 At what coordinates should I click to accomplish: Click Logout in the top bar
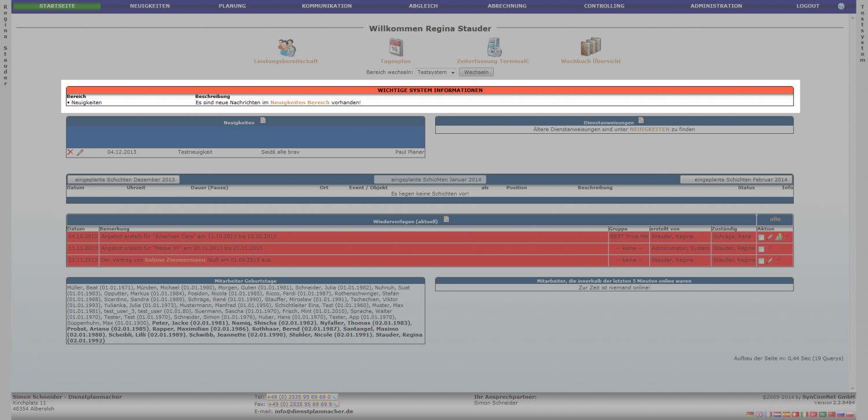pyautogui.click(x=808, y=6)
